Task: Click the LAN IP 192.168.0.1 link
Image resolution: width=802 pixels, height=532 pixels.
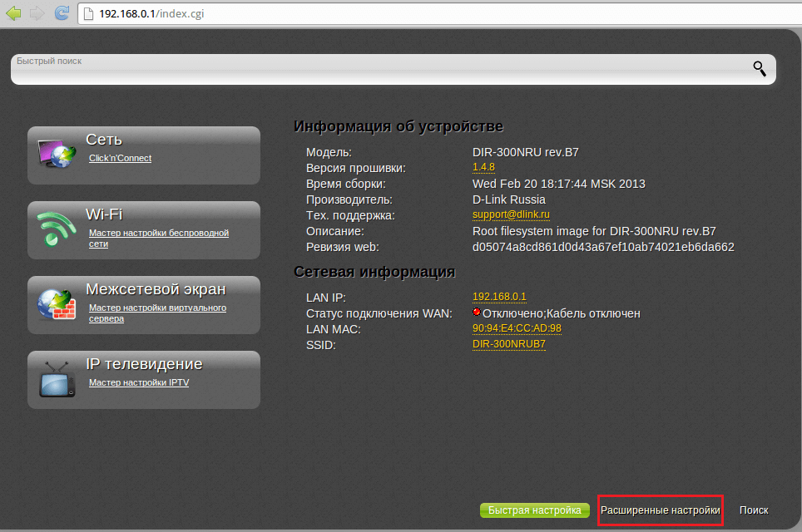Action: [x=499, y=297]
